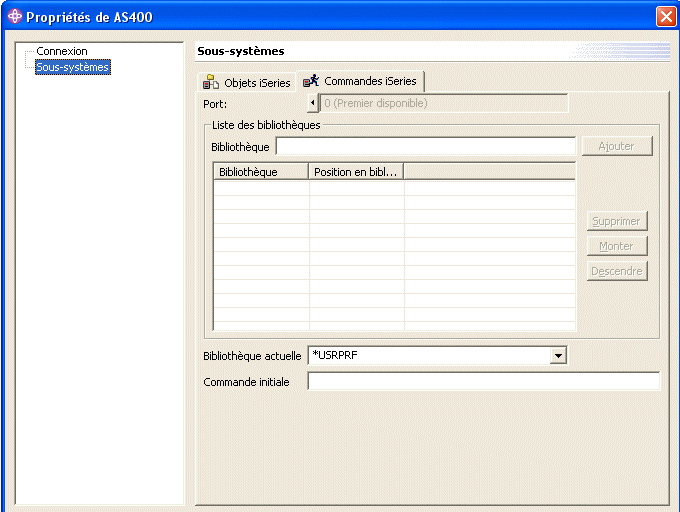The width and height of the screenshot is (680, 512).
Task: Close the Propriétés de AS400 dialog
Action: pyautogui.click(x=666, y=16)
